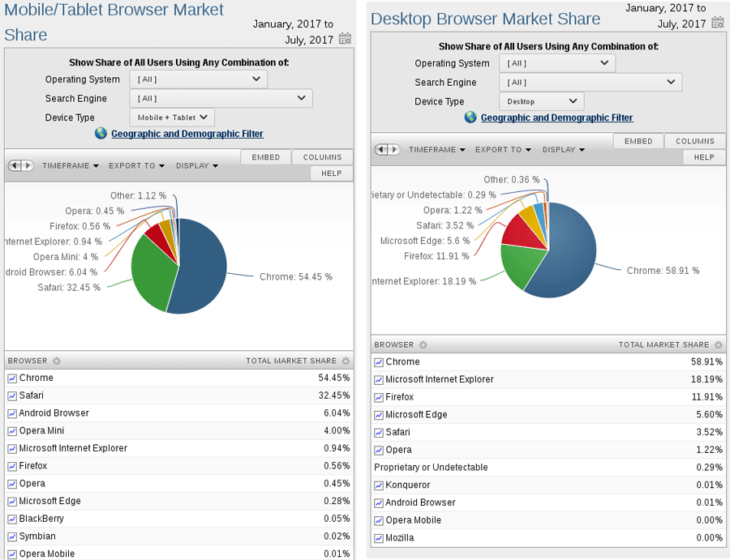Click HELP button in Mobile/Tablet panel
This screenshot has width=730, height=560.
coord(332,173)
